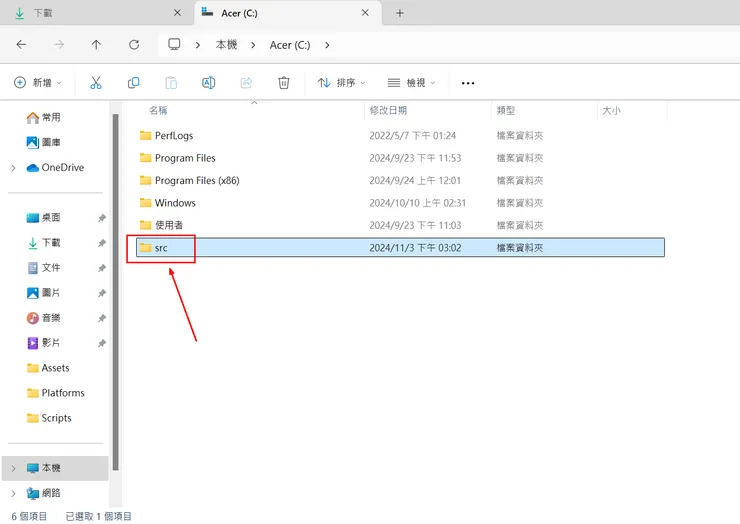Click the pin icon beside 音樂
Screen dimensions: 740x524
pyautogui.click(x=101, y=318)
